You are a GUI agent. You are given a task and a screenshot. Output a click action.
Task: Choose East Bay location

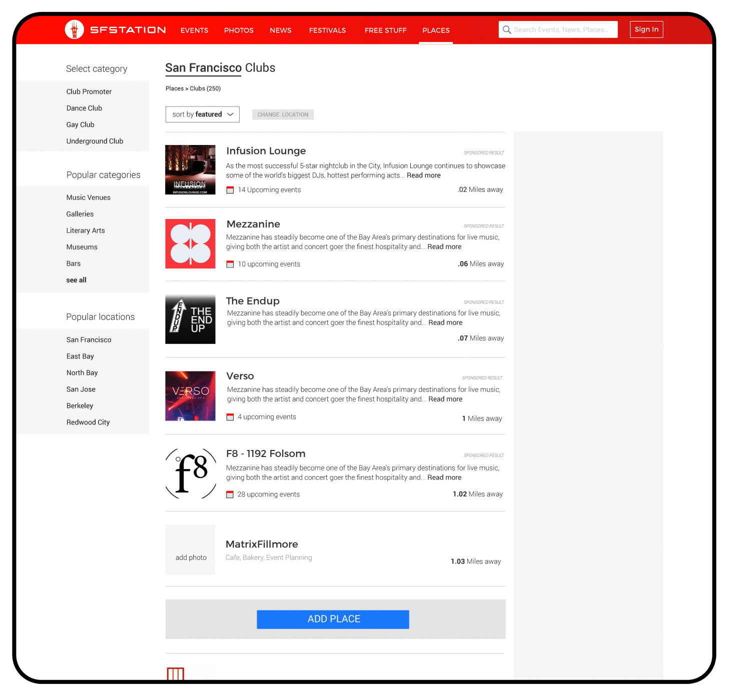click(80, 356)
